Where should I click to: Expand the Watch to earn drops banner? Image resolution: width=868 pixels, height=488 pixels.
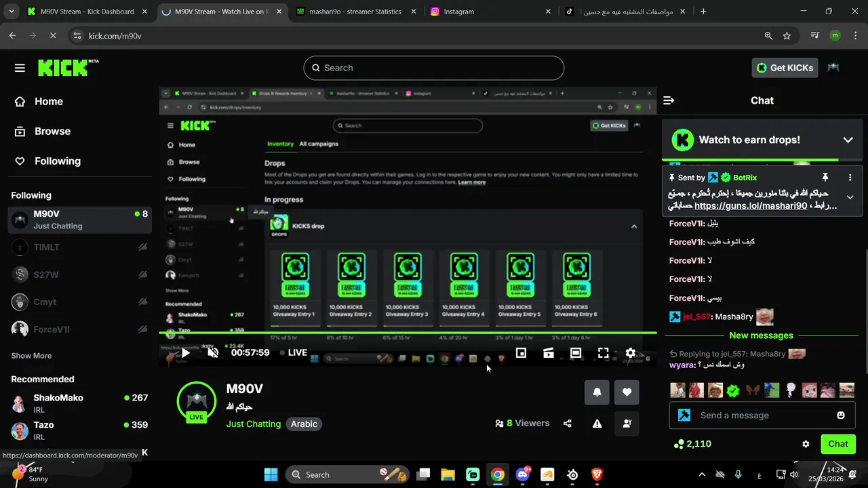[x=848, y=140]
